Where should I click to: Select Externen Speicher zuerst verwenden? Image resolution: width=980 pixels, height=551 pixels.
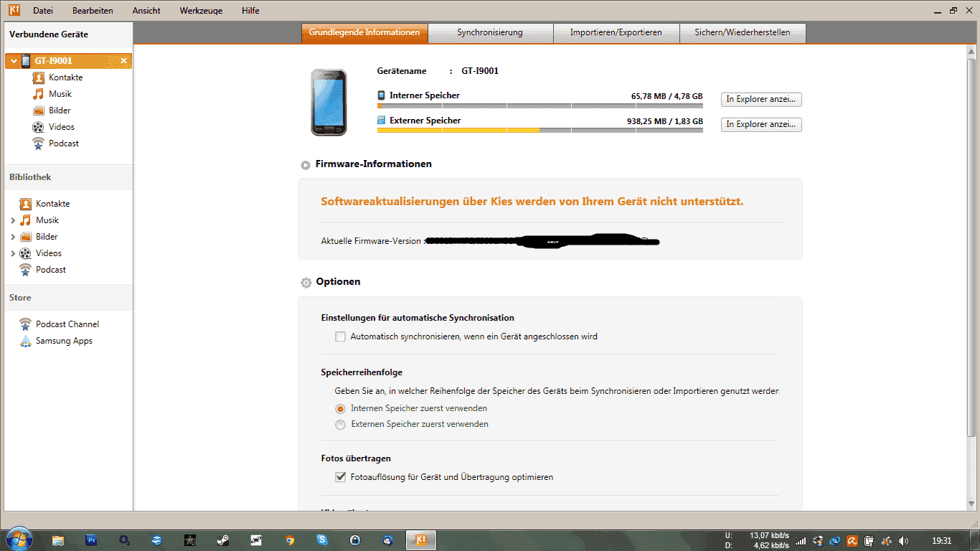click(x=341, y=424)
